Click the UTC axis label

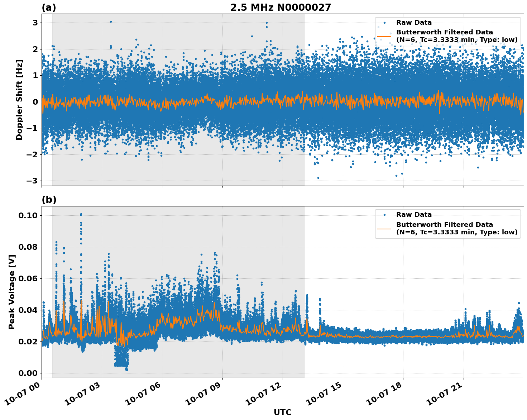click(282, 412)
